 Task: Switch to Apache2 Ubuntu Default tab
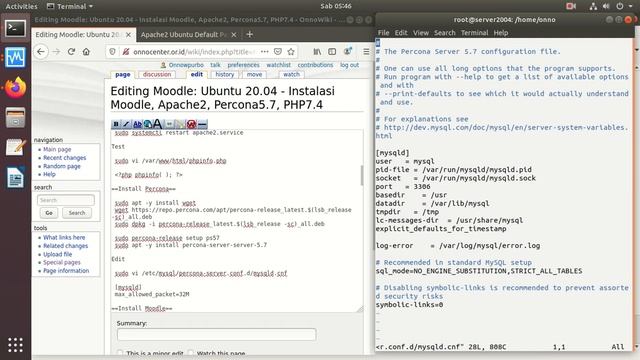[x=183, y=35]
